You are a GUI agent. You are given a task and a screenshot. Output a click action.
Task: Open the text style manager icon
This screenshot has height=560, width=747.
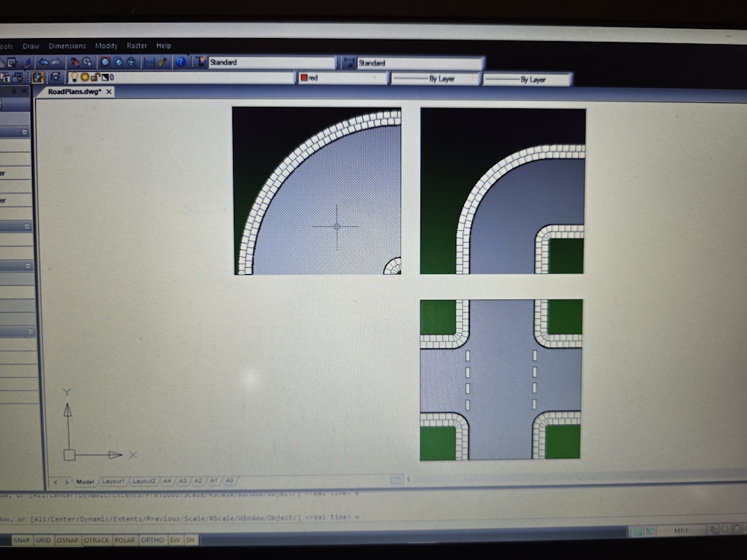point(200,63)
